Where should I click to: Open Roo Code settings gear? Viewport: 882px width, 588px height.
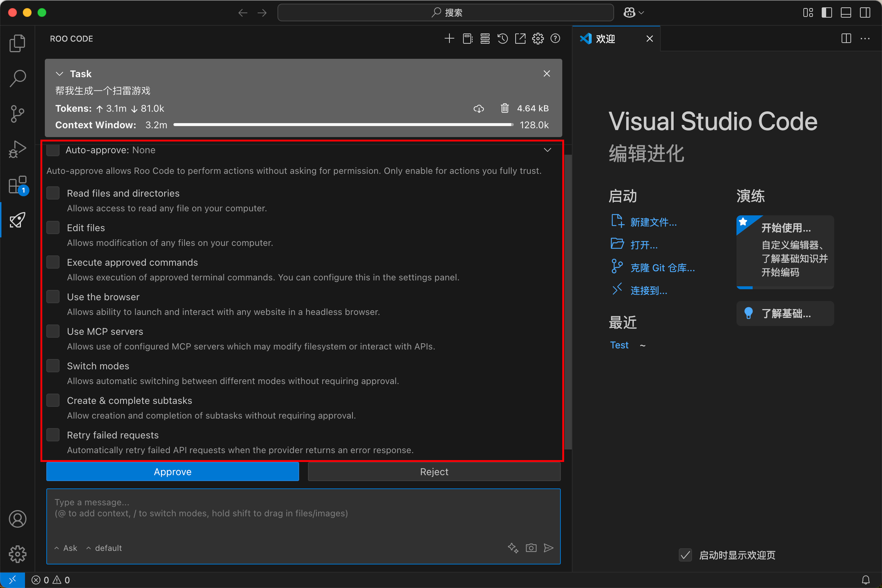[x=538, y=38]
